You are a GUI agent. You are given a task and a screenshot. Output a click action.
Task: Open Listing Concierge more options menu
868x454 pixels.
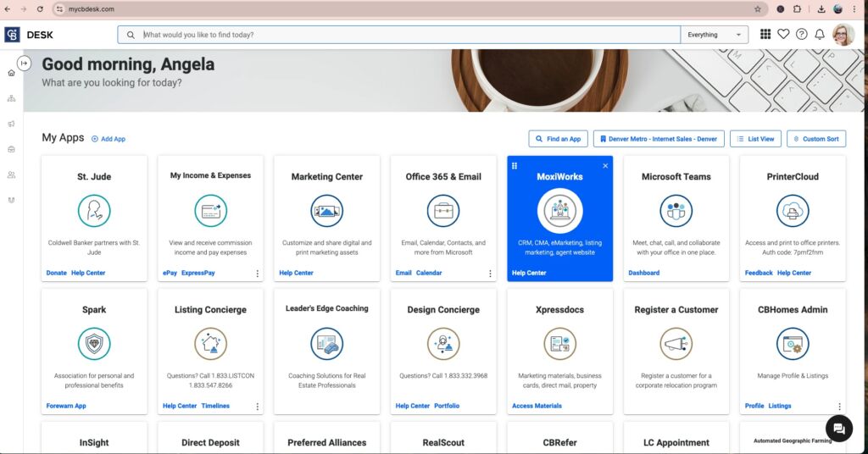point(258,406)
